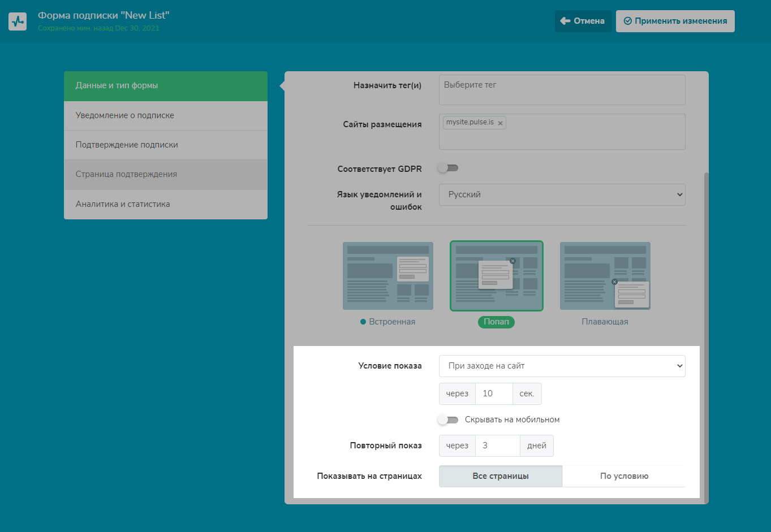Toggle the GDPR compliance switch

(x=448, y=168)
